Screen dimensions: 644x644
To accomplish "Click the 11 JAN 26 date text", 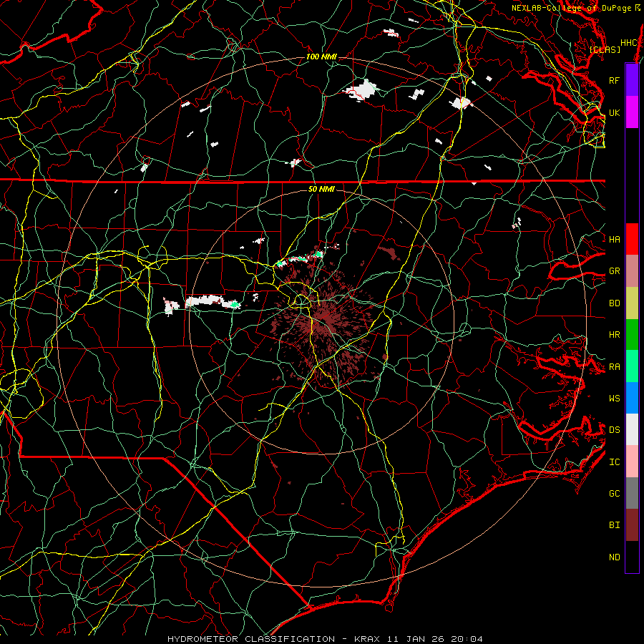I will pos(416,639).
